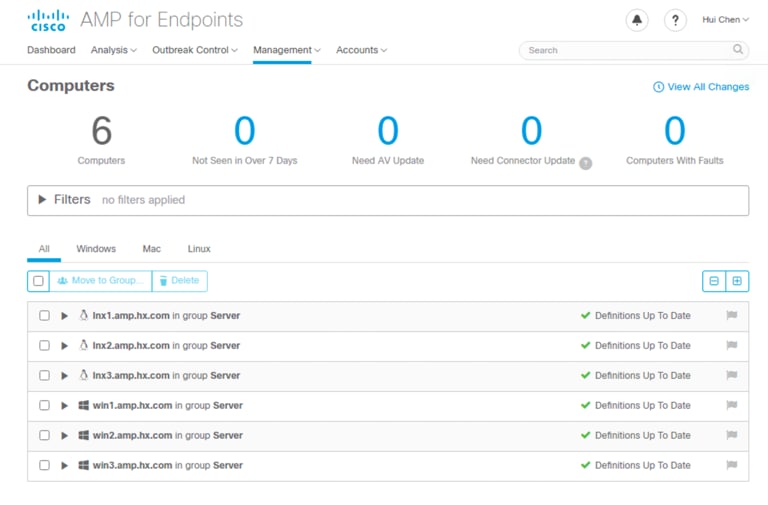The height and width of the screenshot is (505, 768).
Task: Click the green checkmark for lnx1.amp.hx.com
Action: click(x=585, y=315)
